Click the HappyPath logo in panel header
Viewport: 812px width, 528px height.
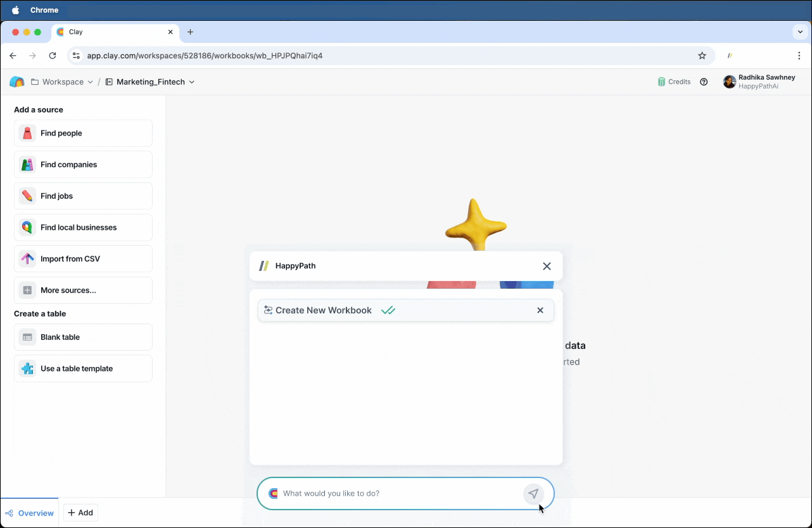(264, 266)
